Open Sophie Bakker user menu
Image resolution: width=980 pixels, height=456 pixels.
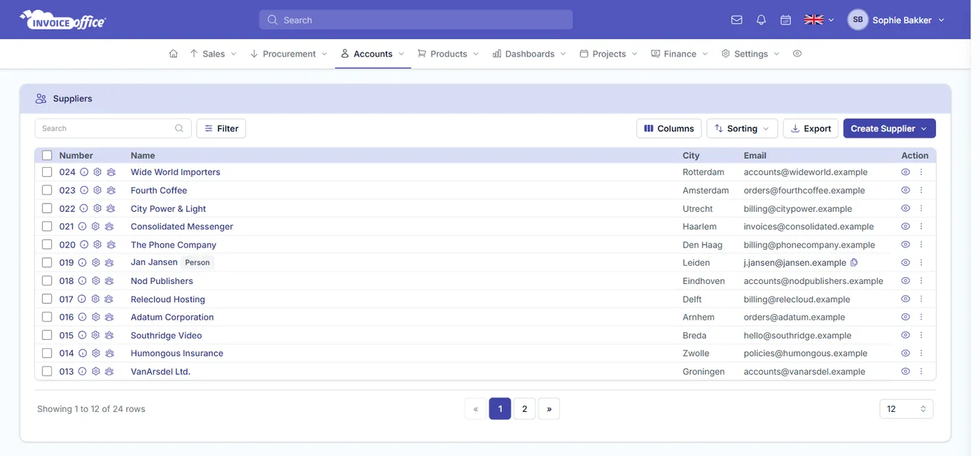point(897,20)
